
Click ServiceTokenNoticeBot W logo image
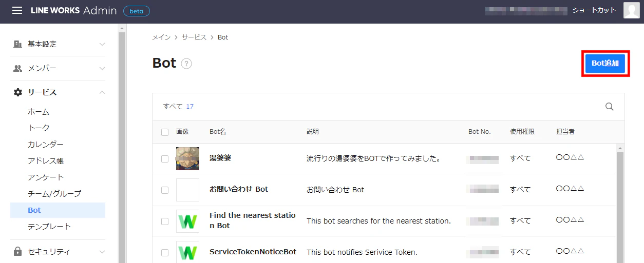pyautogui.click(x=187, y=252)
